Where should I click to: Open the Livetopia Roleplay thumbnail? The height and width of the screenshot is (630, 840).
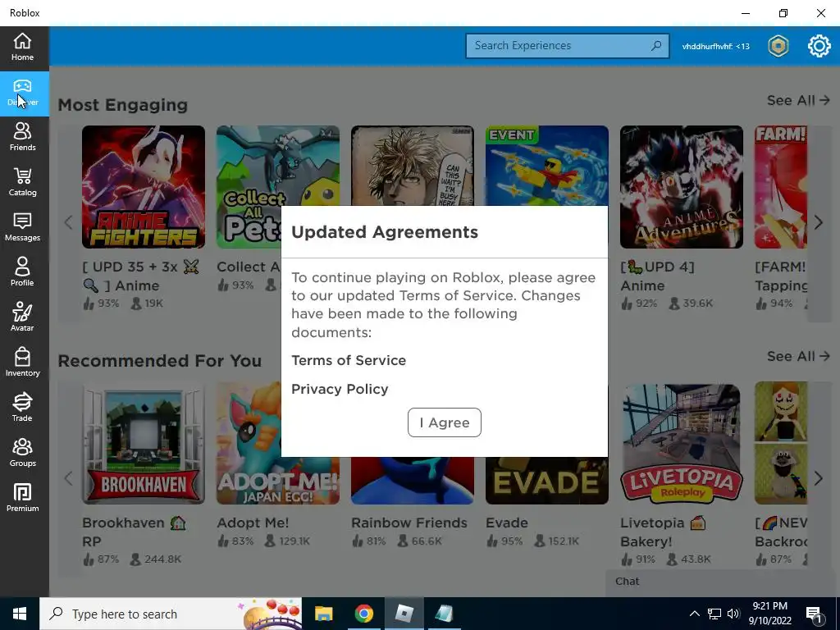682,444
